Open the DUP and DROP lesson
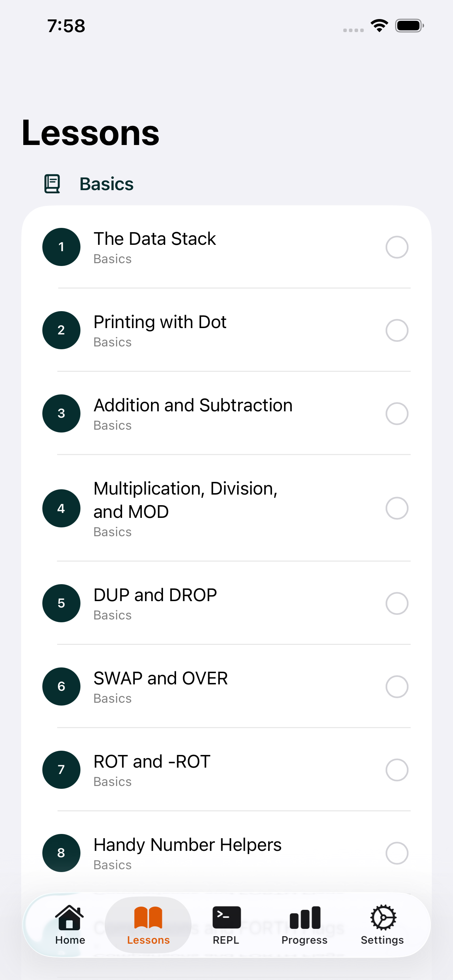This screenshot has height=980, width=453. point(226,603)
